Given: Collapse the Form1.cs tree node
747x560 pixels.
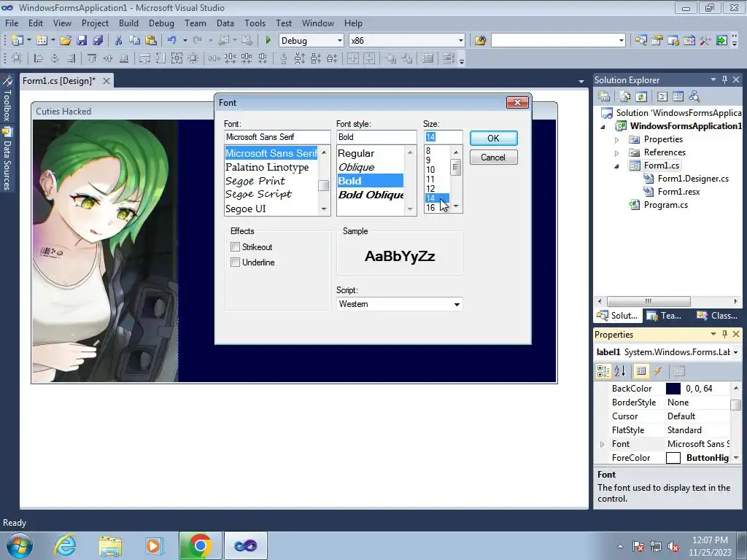Looking at the screenshot, I should [x=616, y=166].
